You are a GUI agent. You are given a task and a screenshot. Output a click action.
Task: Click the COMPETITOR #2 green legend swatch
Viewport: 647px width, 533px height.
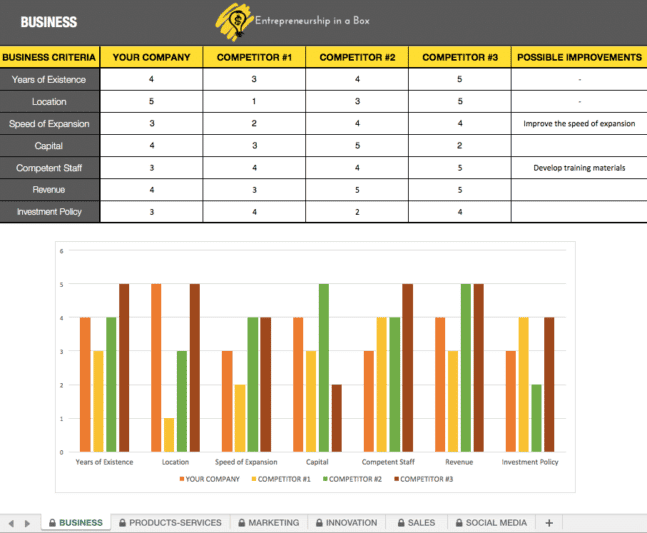tap(323, 480)
